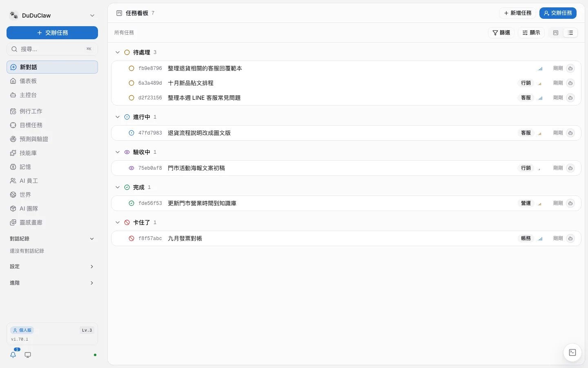588x368 pixels.
Task: Open notifications bell icon
Action: point(13,355)
